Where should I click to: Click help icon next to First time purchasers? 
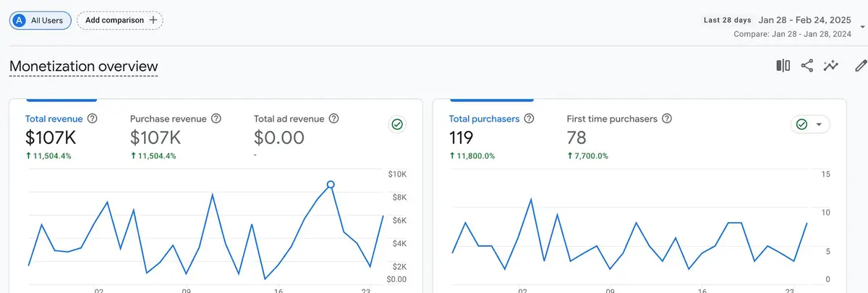pyautogui.click(x=667, y=119)
